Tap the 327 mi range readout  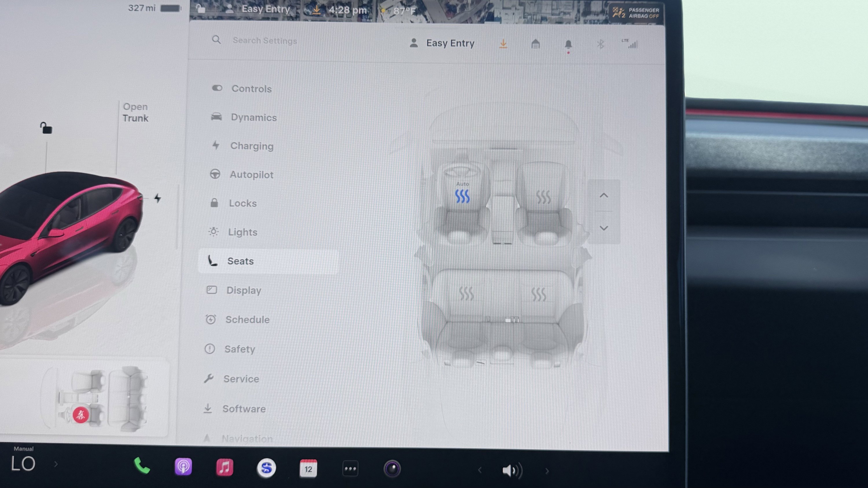point(142,8)
